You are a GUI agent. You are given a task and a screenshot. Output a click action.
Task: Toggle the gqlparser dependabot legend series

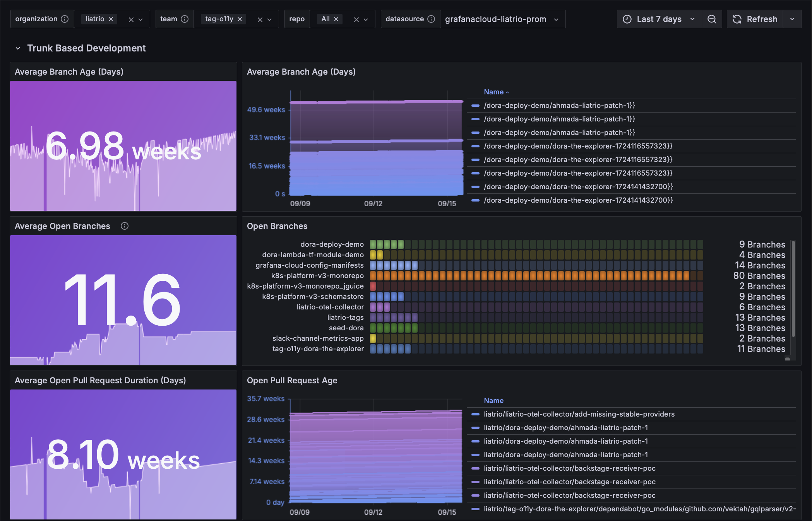click(x=639, y=509)
